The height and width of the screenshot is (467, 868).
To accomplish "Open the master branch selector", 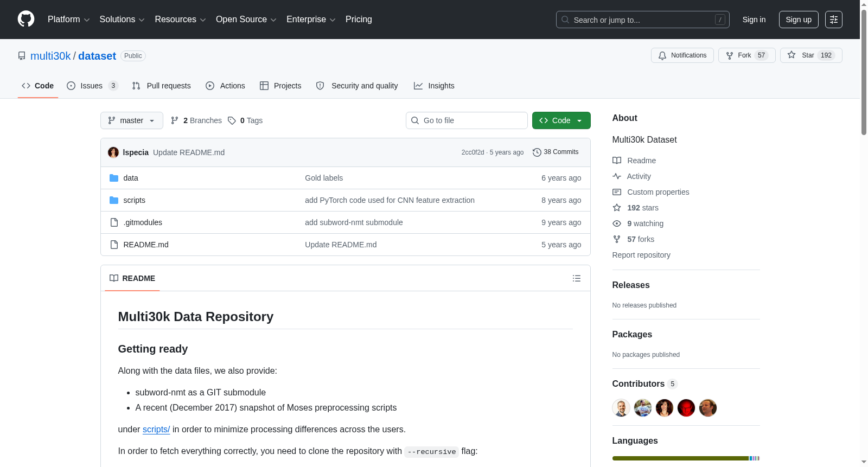I will click(132, 120).
